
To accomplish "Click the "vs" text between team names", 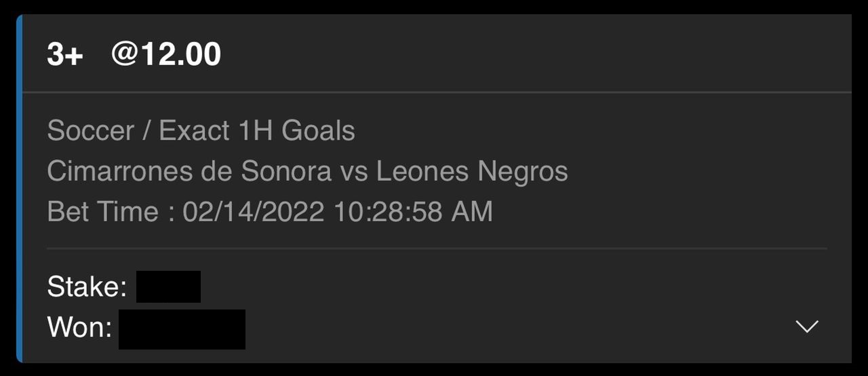I will [353, 172].
